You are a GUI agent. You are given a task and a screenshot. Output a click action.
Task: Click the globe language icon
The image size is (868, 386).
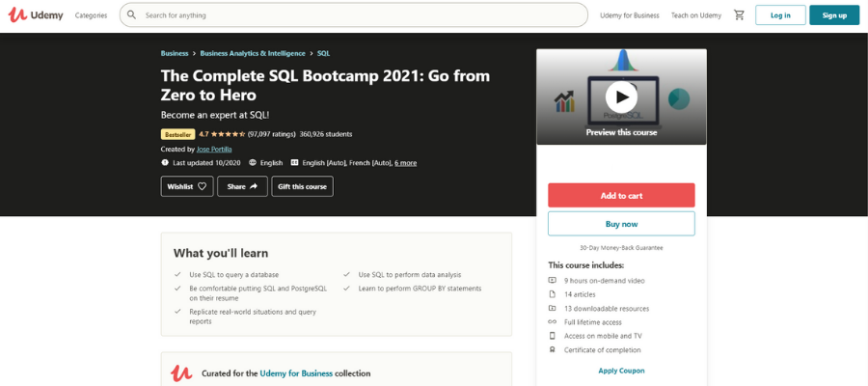tap(253, 163)
